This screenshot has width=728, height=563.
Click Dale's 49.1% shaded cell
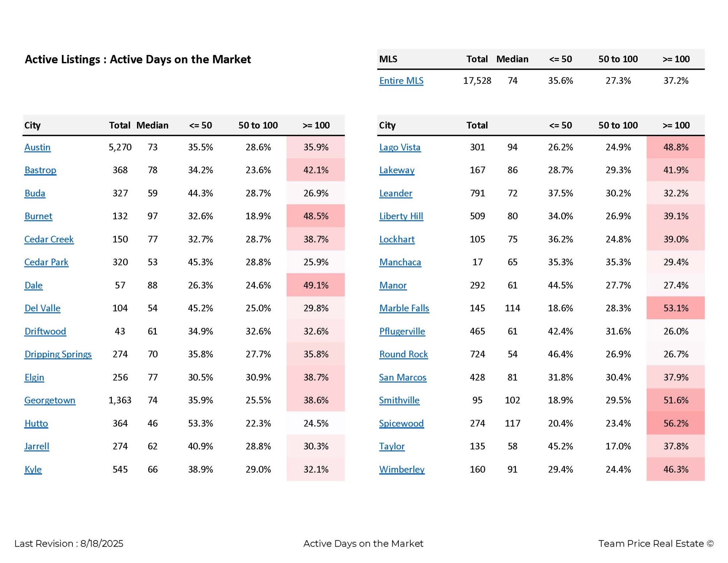point(316,285)
